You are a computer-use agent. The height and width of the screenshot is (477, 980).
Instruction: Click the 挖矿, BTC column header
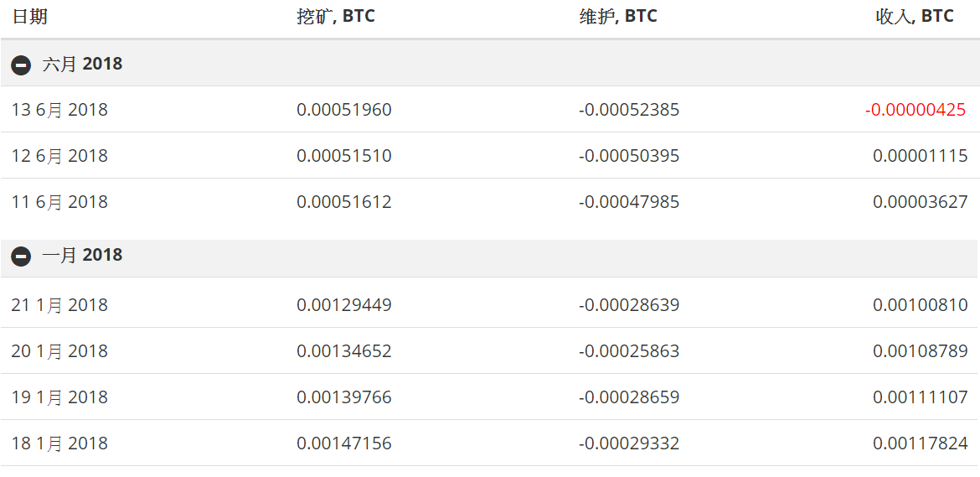coord(335,16)
